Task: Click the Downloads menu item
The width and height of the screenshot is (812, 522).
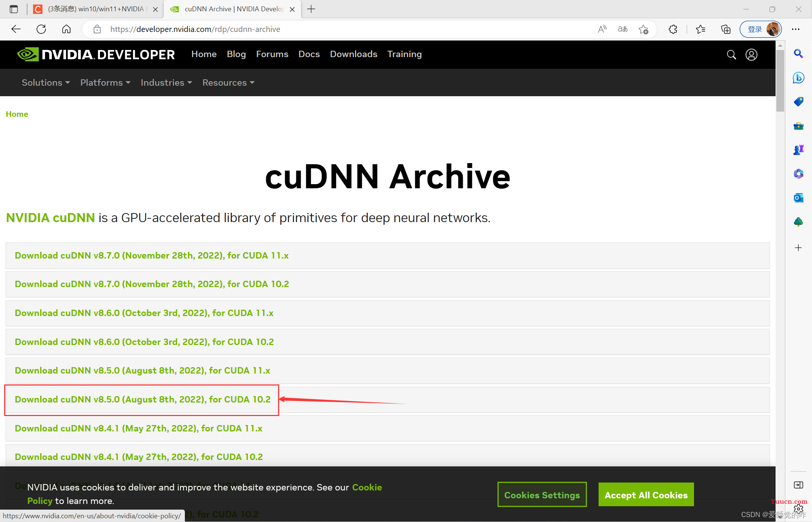Action: click(353, 54)
